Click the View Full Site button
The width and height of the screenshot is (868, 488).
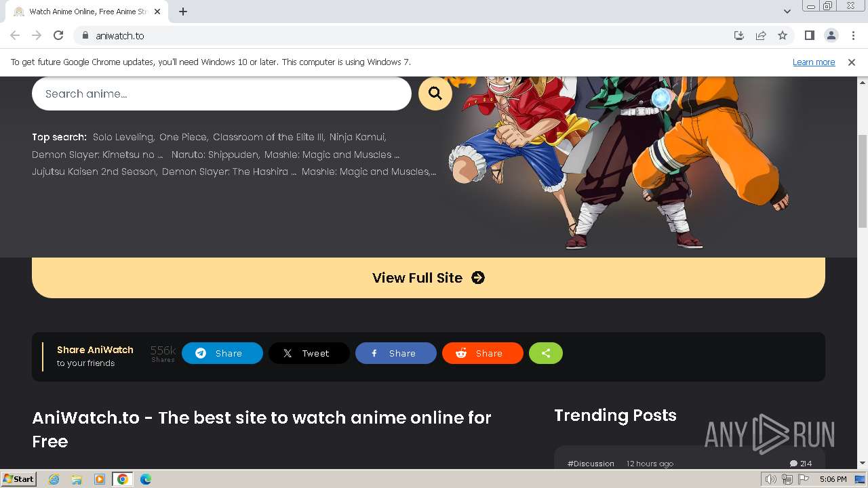pyautogui.click(x=429, y=278)
